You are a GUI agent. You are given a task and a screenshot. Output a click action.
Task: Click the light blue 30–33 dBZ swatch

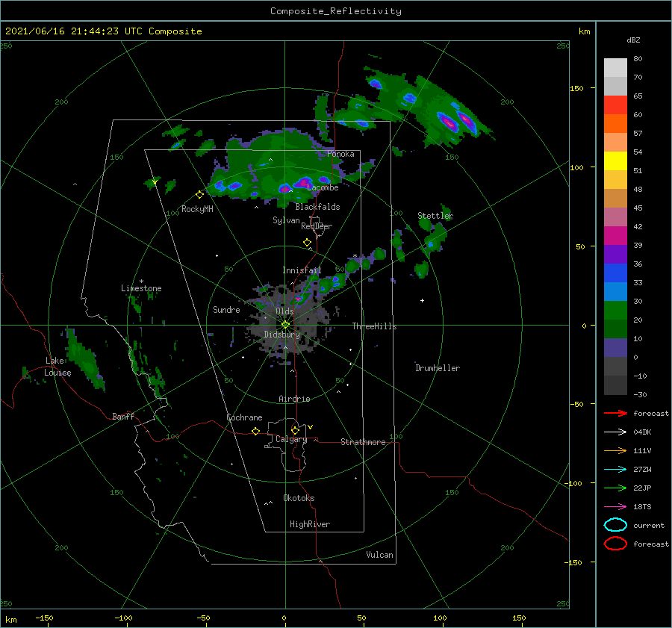(615, 291)
